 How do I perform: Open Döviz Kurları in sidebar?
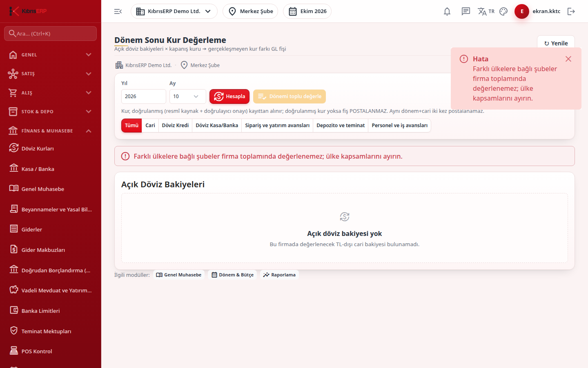tap(51, 148)
